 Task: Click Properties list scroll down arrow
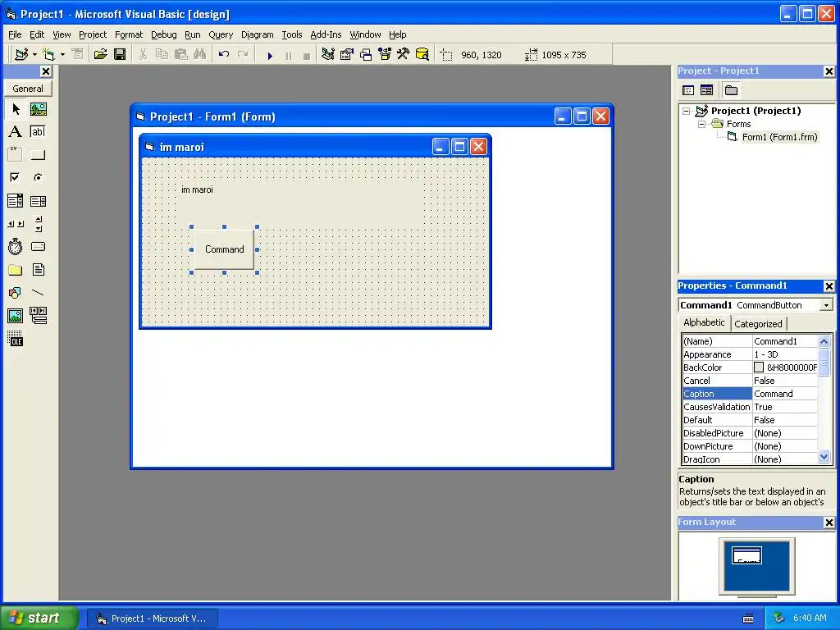pyautogui.click(x=824, y=457)
